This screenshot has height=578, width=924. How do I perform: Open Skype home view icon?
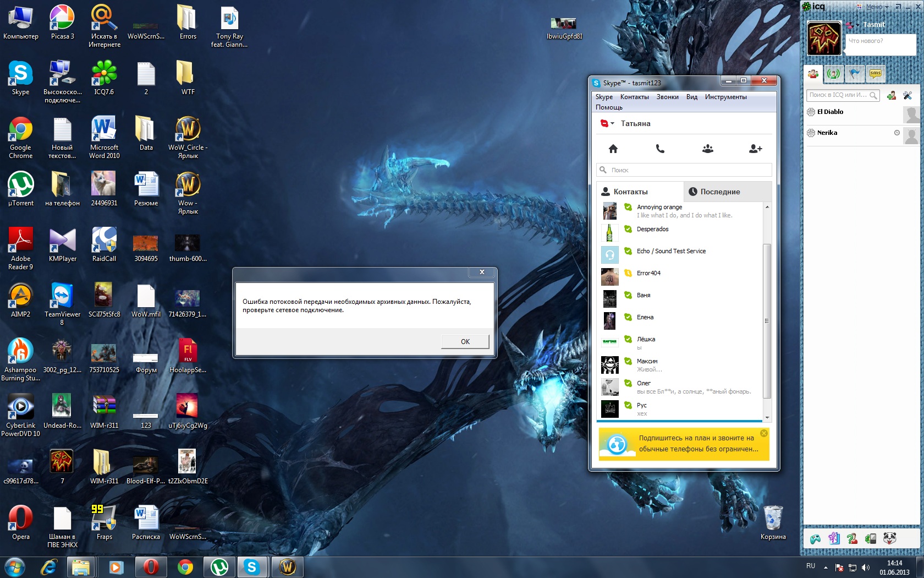pyautogui.click(x=613, y=149)
